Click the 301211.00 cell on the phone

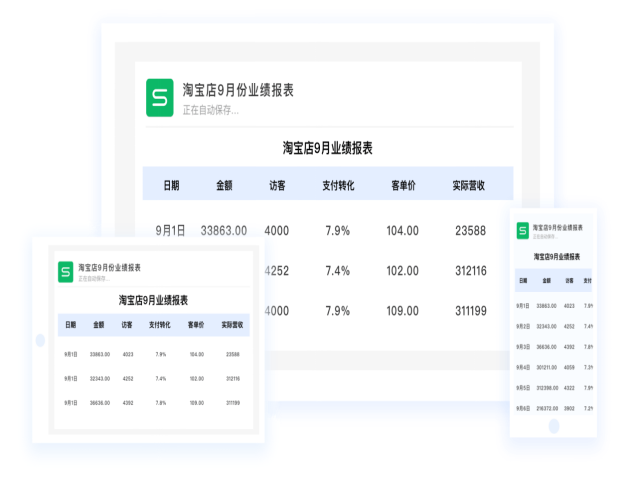coord(547,367)
